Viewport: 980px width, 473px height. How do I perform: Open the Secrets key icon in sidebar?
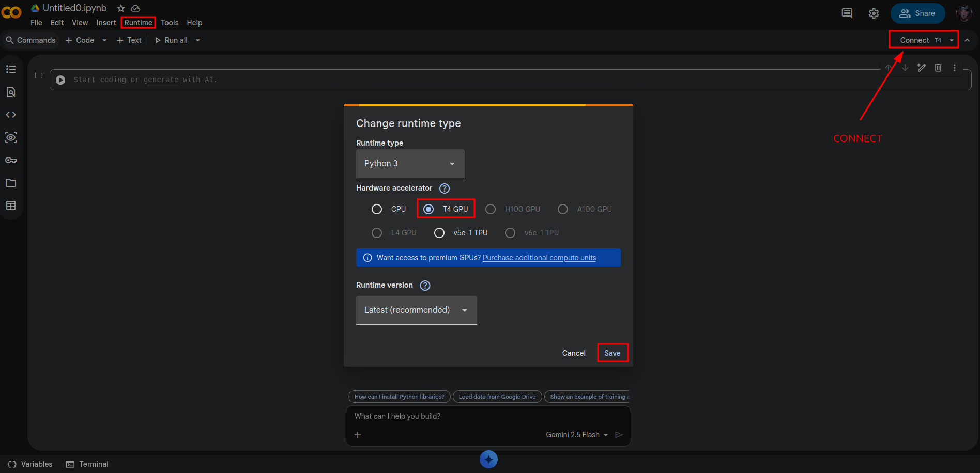pyautogui.click(x=11, y=160)
